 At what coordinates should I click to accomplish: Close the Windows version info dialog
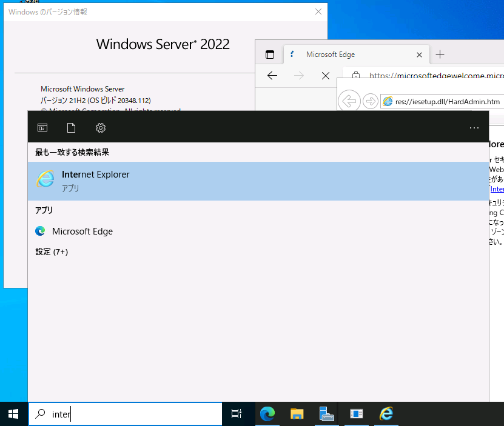pyautogui.click(x=318, y=12)
